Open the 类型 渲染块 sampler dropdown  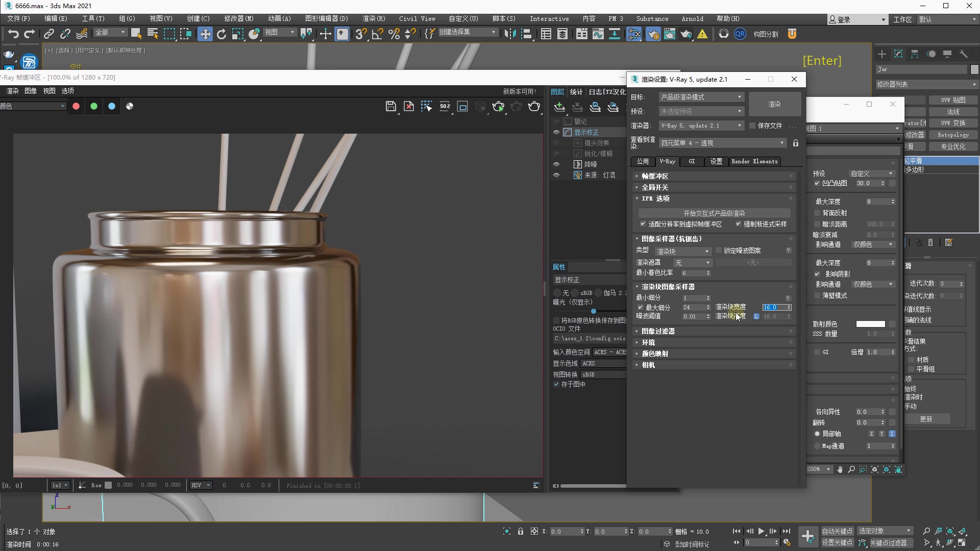point(682,252)
